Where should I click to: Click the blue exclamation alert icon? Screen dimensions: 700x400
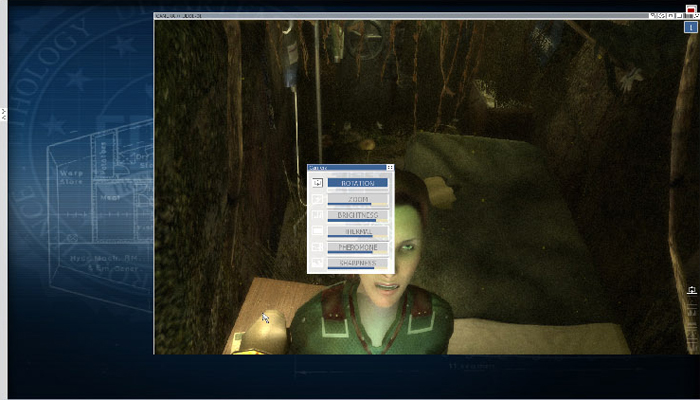pos(691,27)
